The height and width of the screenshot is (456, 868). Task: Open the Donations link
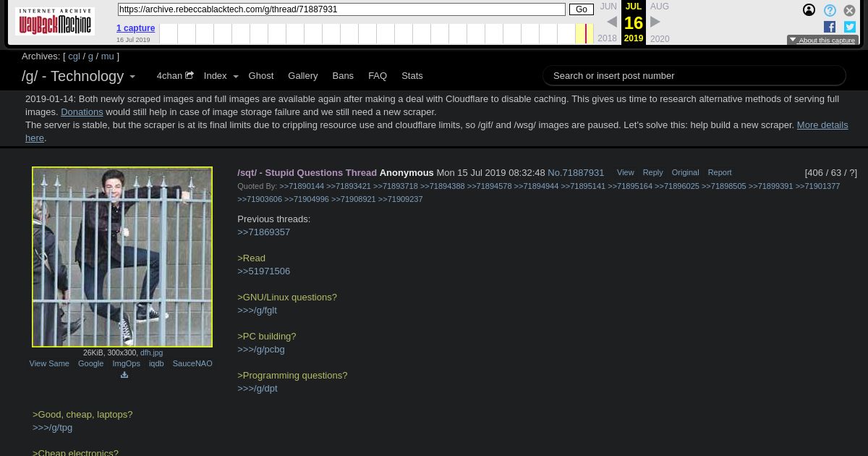point(82,111)
